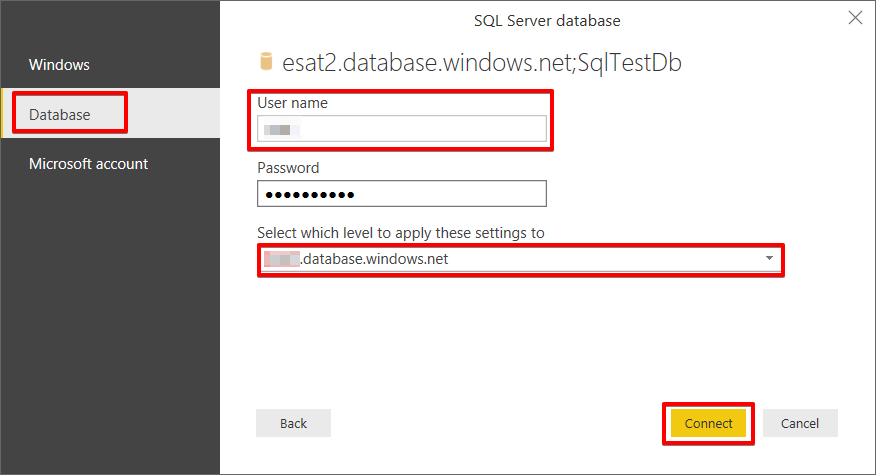The width and height of the screenshot is (876, 475).
Task: Click the 'User name' label
Action: (x=292, y=103)
